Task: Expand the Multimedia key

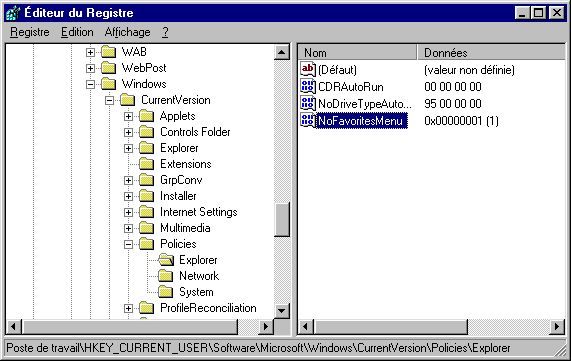Action: (128, 228)
